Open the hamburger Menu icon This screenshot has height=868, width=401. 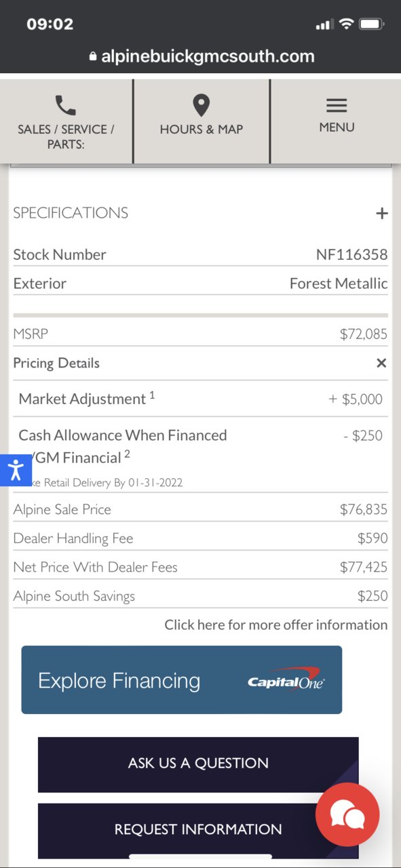click(337, 106)
